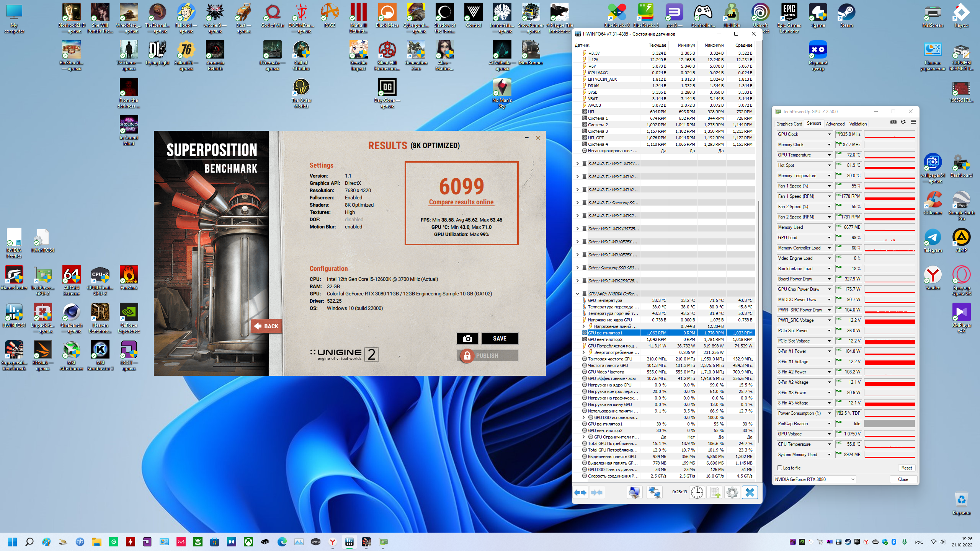
Task: Open HWiNFO sensor settings gear icon
Action: [732, 492]
